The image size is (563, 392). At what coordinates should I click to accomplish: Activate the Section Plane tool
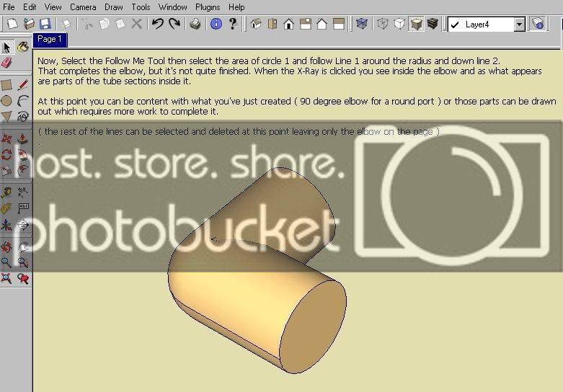pos(23,225)
